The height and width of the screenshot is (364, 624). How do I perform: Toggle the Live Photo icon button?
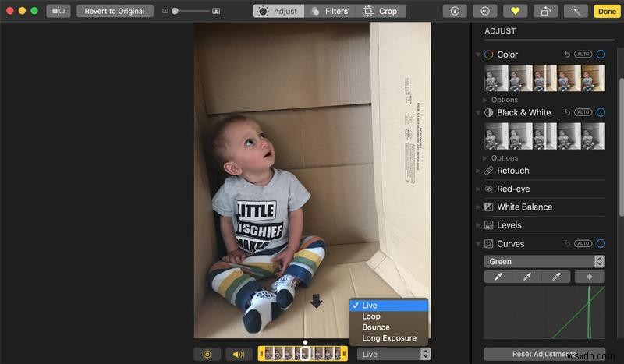(x=207, y=354)
